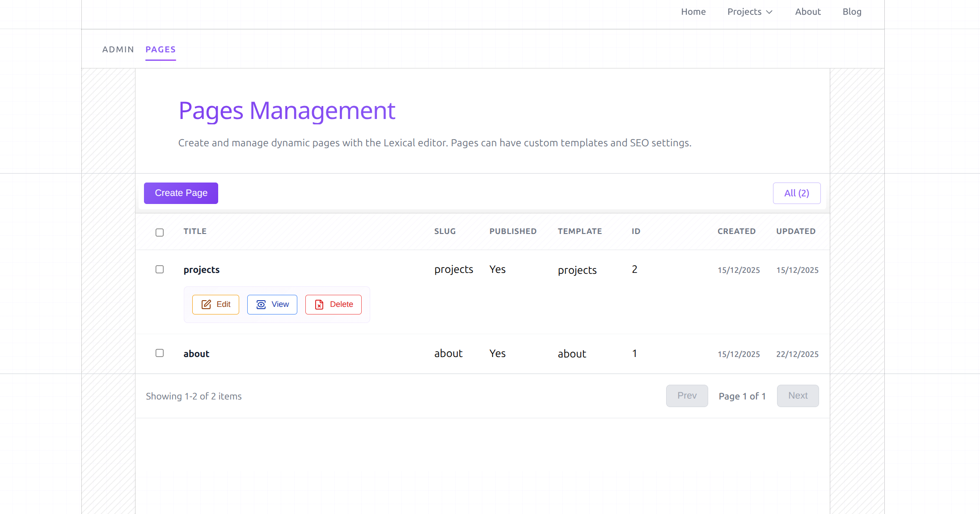Click the Edit pencil icon for projects page

tap(207, 304)
